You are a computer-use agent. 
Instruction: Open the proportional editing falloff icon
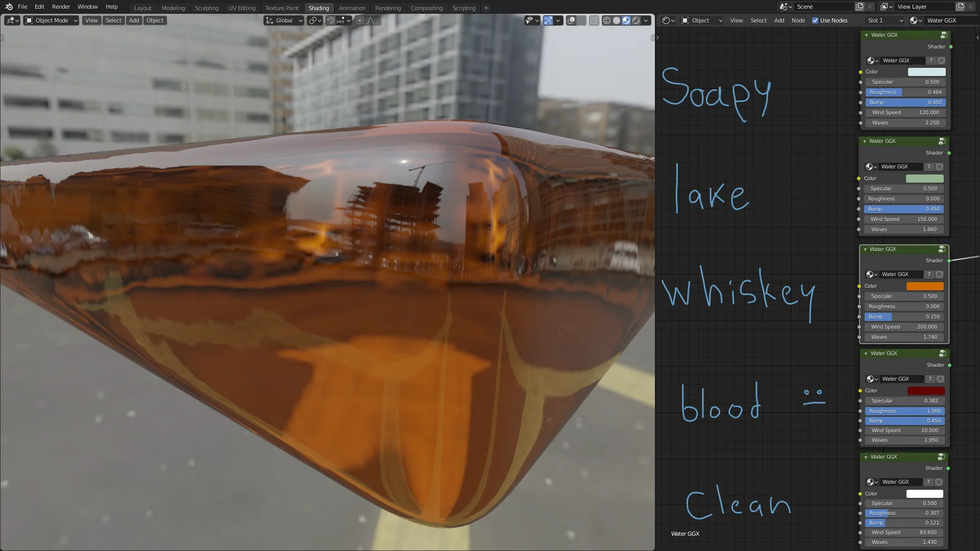click(x=371, y=20)
